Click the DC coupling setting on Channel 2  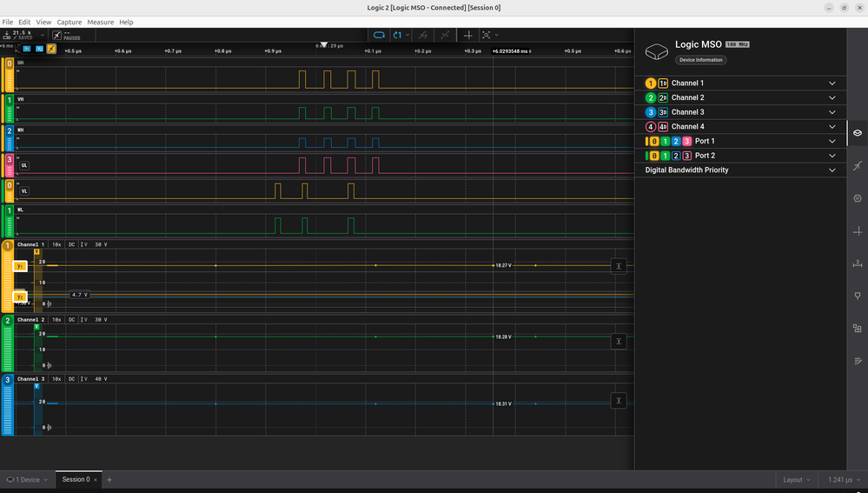[71, 320]
